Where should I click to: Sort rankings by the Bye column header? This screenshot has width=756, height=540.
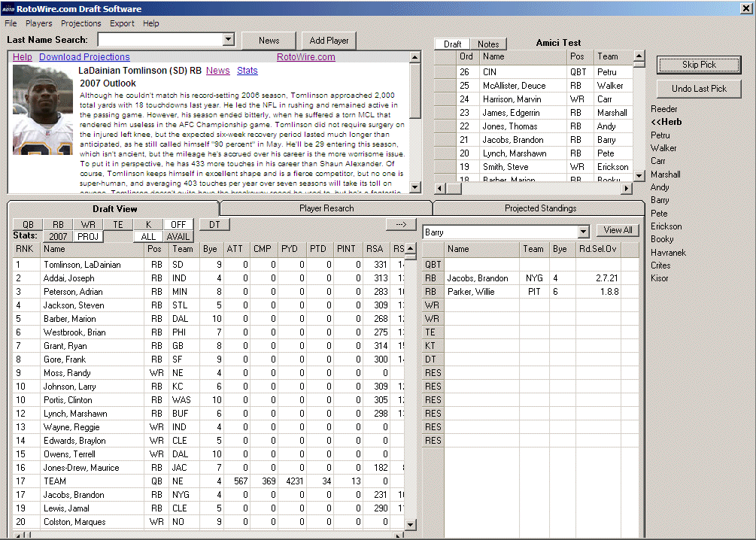point(210,249)
